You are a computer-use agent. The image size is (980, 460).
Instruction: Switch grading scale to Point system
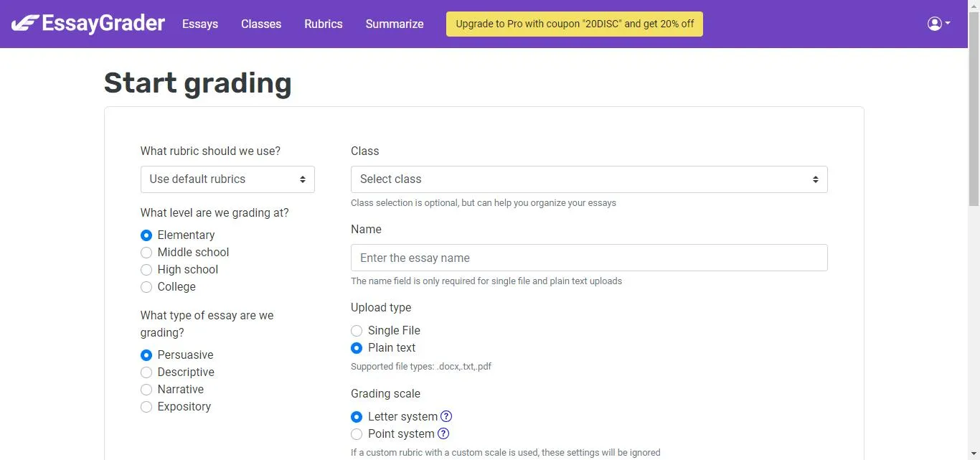(357, 434)
